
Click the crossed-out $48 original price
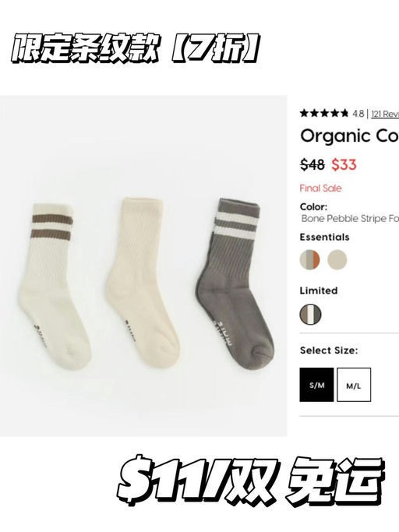coord(312,164)
